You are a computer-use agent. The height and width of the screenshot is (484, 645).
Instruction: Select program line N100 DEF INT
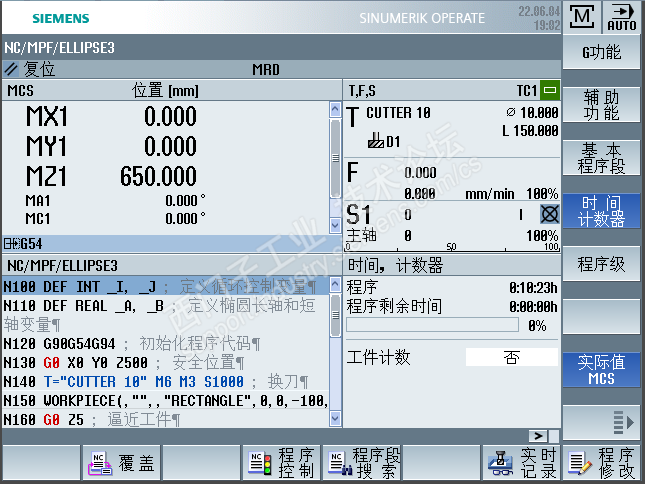(165, 286)
